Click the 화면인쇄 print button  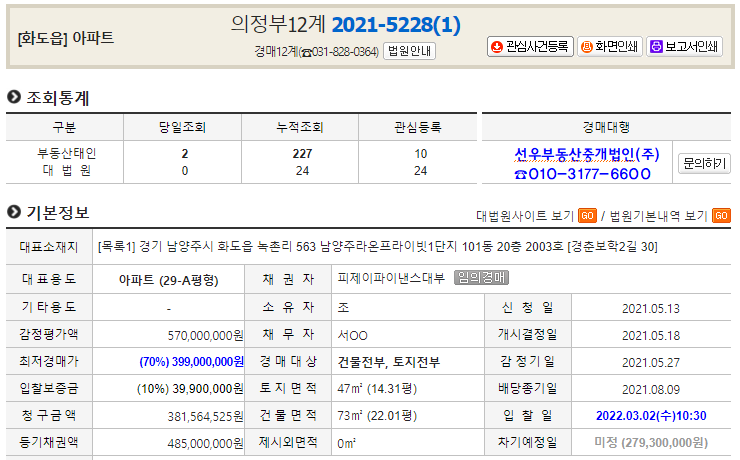point(610,47)
